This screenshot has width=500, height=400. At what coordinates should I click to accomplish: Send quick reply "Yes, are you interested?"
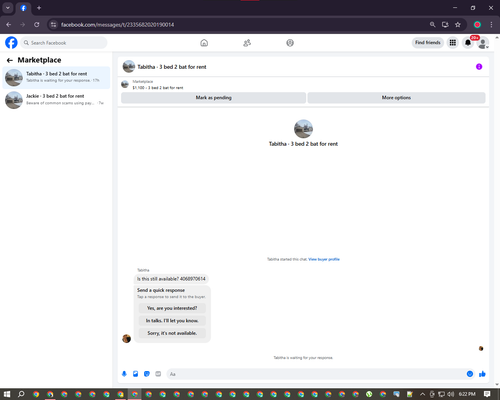tap(172, 308)
